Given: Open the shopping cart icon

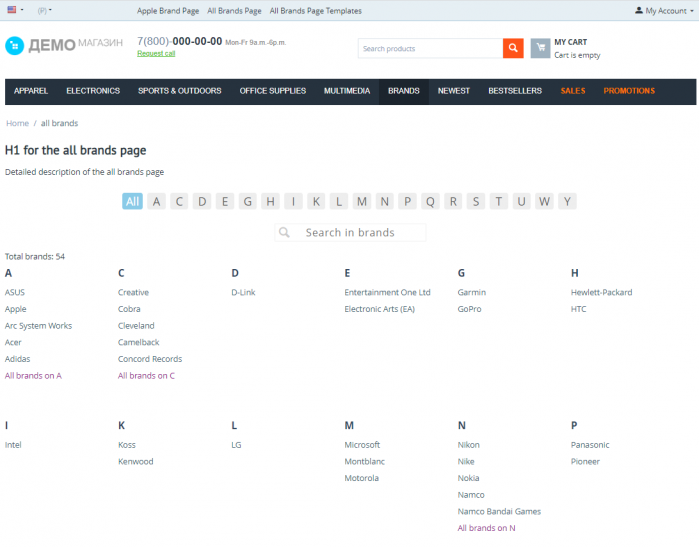Looking at the screenshot, I should [540, 48].
